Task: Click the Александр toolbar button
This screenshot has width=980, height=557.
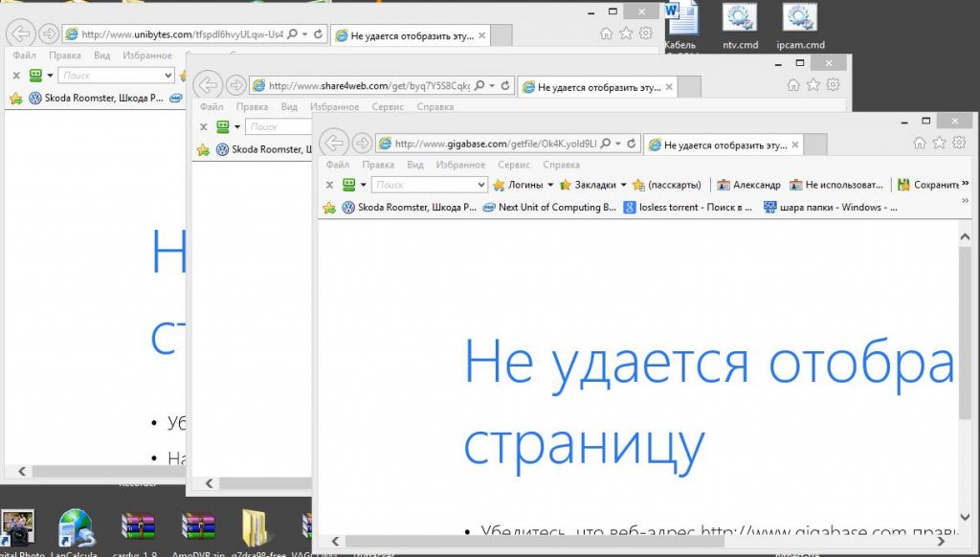Action: tap(748, 185)
